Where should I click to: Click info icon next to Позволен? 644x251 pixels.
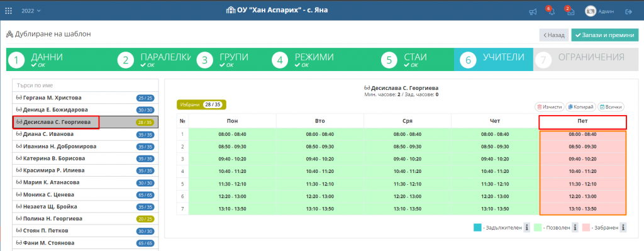[575, 227]
